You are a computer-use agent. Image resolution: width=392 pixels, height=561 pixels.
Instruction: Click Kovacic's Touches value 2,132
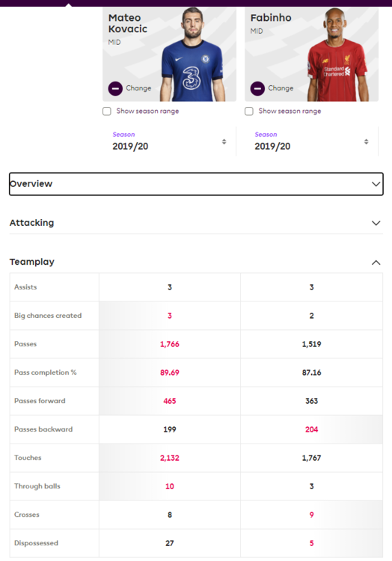click(x=170, y=458)
